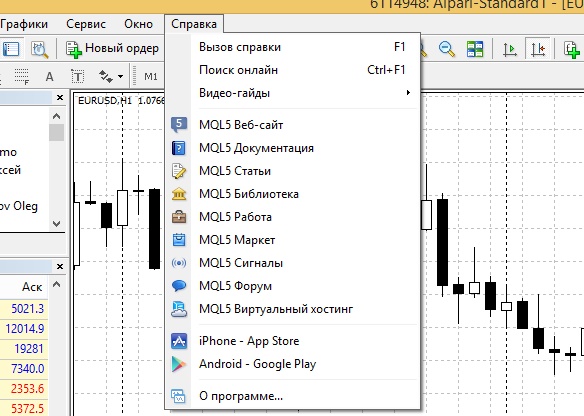The width and height of the screenshot is (584, 416).
Task: Close the Market Watch panel
Action: click(60, 267)
